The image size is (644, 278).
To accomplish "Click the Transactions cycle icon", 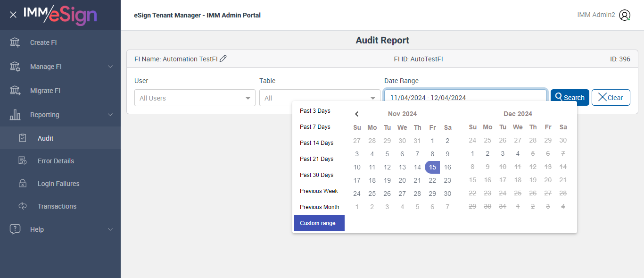I will click(x=22, y=206).
